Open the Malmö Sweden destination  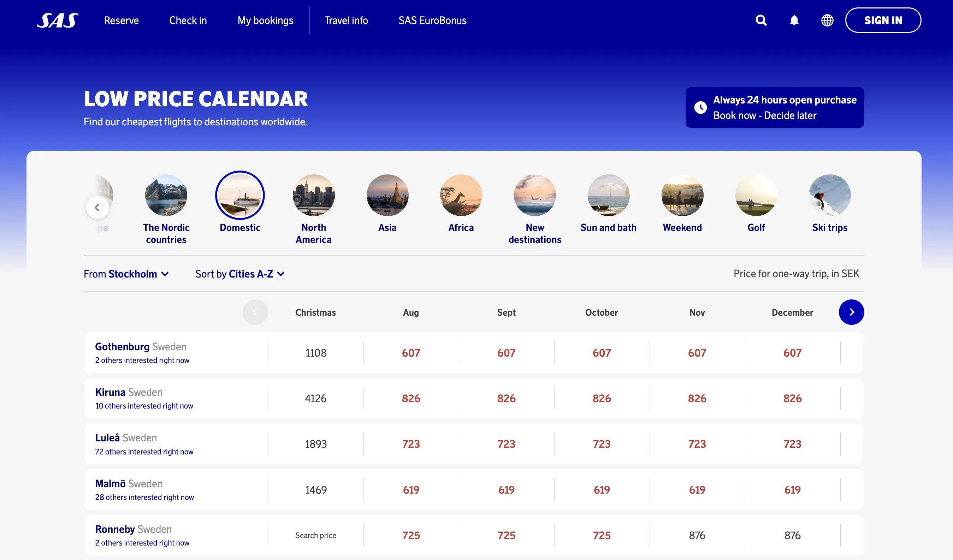129,483
